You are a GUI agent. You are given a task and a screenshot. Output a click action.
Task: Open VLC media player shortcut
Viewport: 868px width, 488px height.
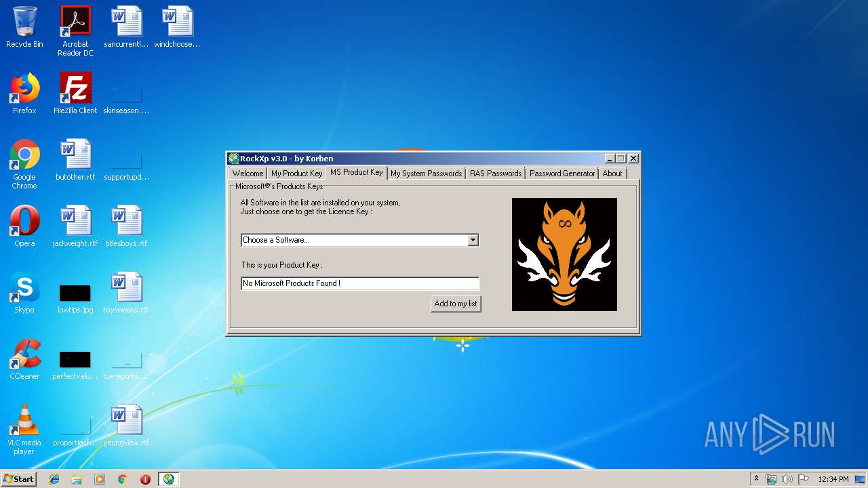24,430
